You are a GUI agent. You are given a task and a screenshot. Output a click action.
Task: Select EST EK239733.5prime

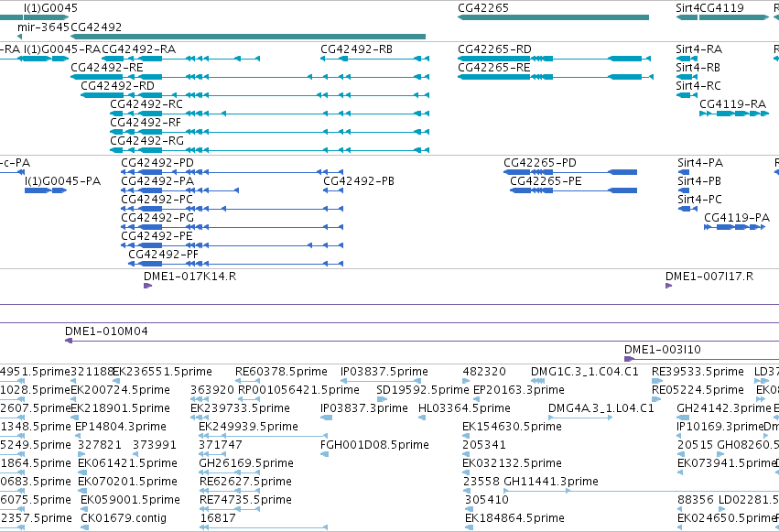coord(200,418)
